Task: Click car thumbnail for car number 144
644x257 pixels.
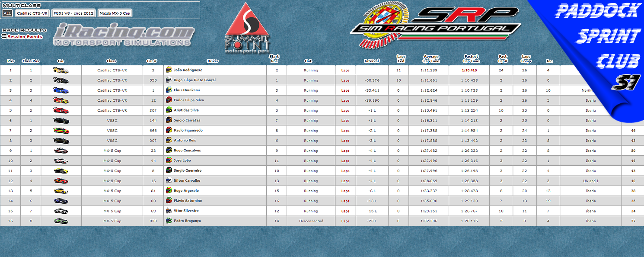Action: 61,120
